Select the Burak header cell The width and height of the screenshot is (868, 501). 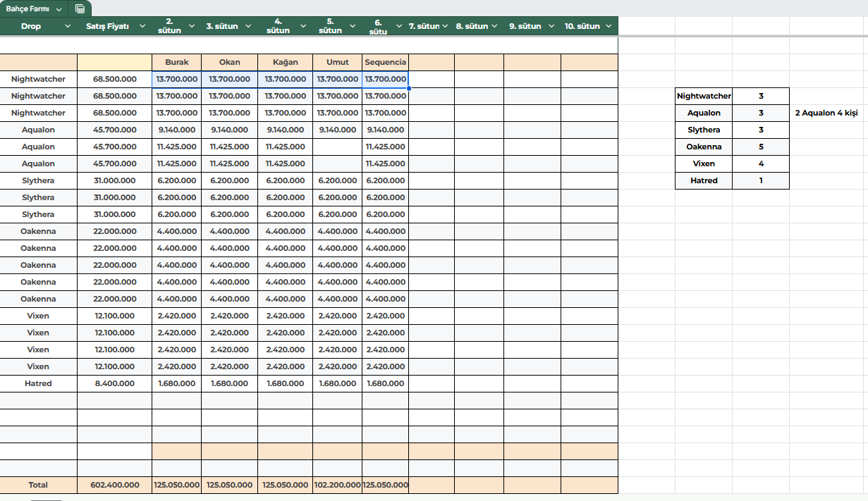[x=176, y=62]
